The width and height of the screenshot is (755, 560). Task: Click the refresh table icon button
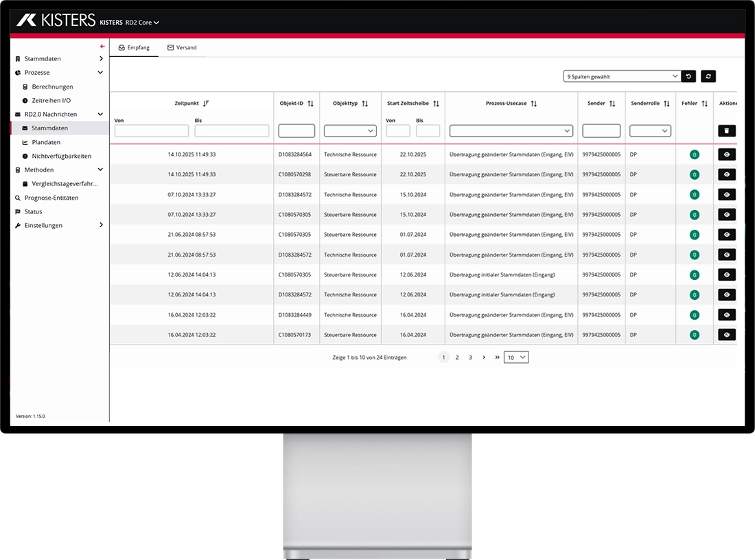point(708,77)
